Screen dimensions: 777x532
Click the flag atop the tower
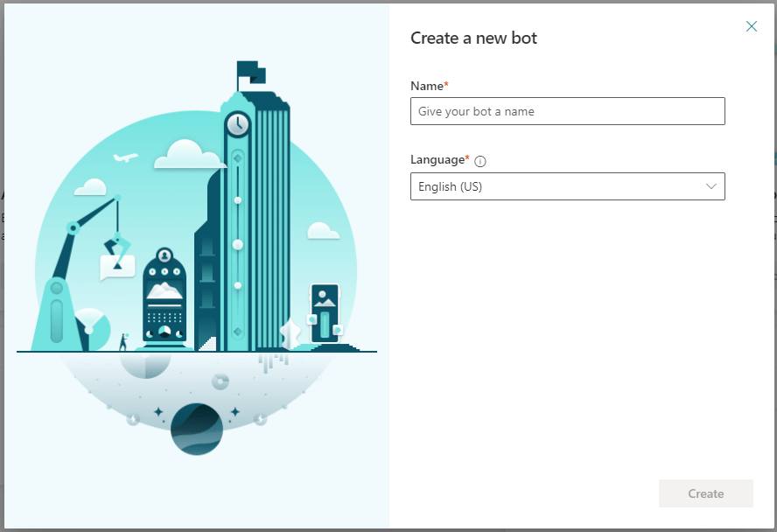coord(249,71)
